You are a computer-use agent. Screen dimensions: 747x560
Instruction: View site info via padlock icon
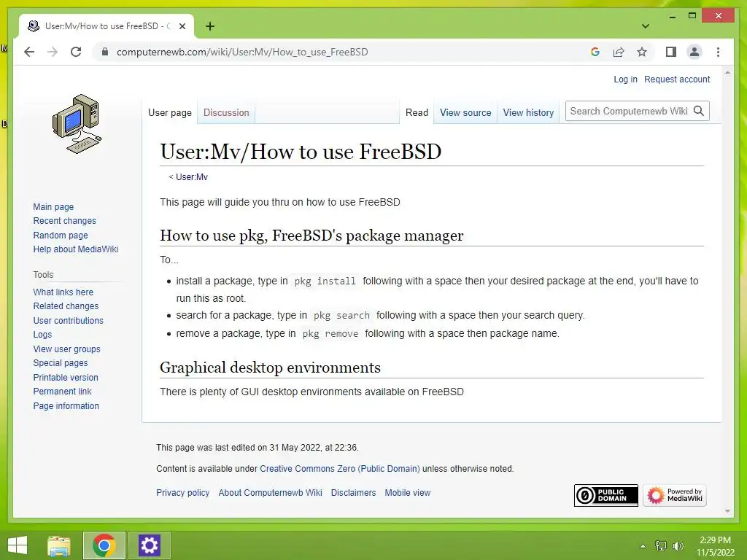[x=105, y=52]
